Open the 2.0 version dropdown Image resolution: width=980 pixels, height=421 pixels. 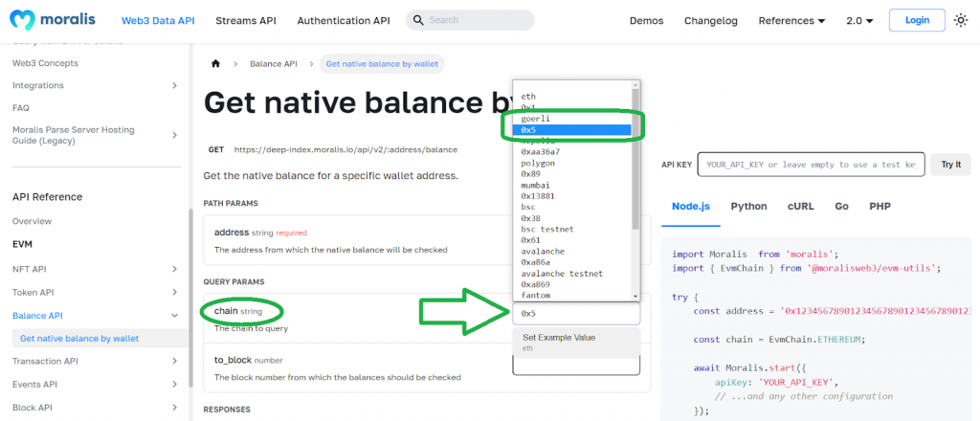(x=860, y=21)
